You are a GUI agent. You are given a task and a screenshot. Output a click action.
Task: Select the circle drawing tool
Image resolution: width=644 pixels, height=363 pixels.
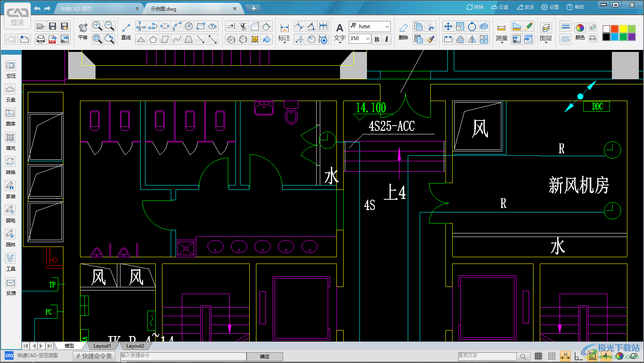click(189, 27)
